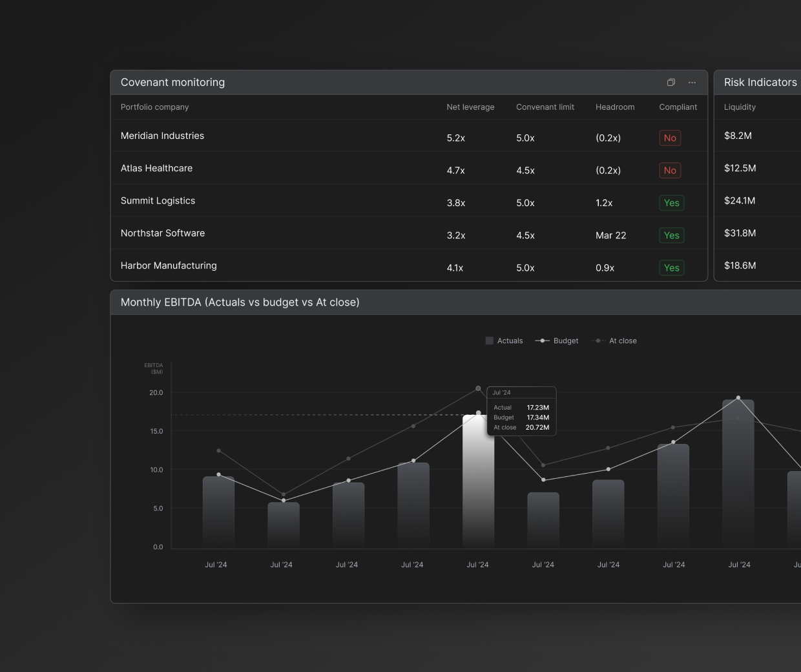Click the 1.2x headroom value

click(604, 203)
